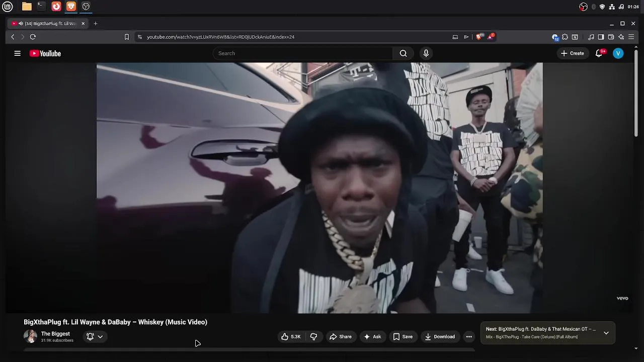
Task: Click the Create button
Action: click(573, 53)
